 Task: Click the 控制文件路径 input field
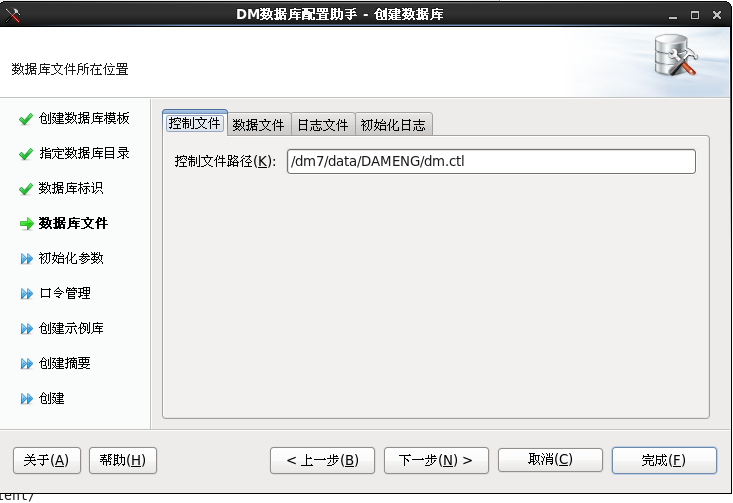[x=491, y=161]
